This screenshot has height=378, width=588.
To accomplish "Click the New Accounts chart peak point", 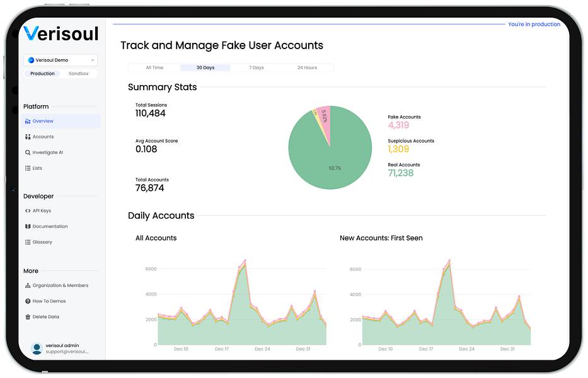I will 449,261.
